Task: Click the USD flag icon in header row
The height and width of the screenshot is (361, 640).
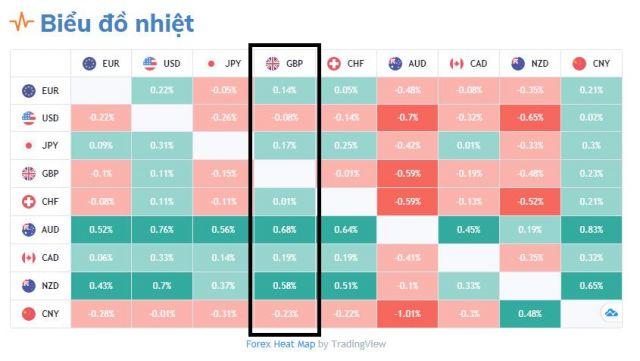Action: 150,64
